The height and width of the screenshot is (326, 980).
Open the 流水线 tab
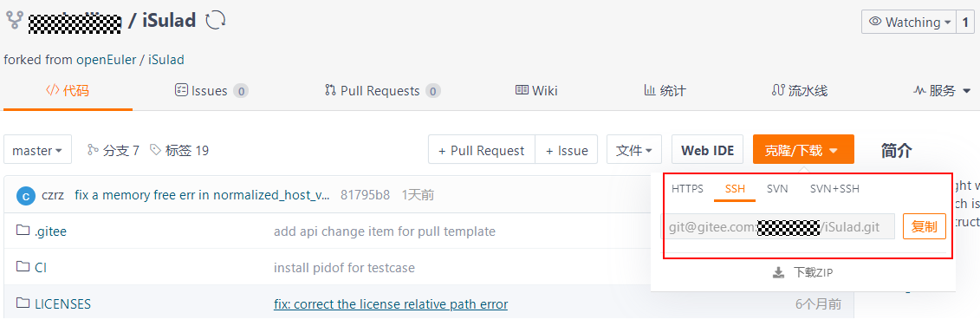pos(800,91)
